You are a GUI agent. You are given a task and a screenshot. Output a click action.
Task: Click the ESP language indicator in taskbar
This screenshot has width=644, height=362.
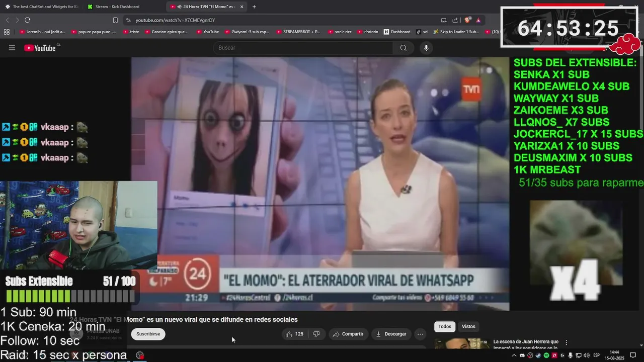click(597, 355)
